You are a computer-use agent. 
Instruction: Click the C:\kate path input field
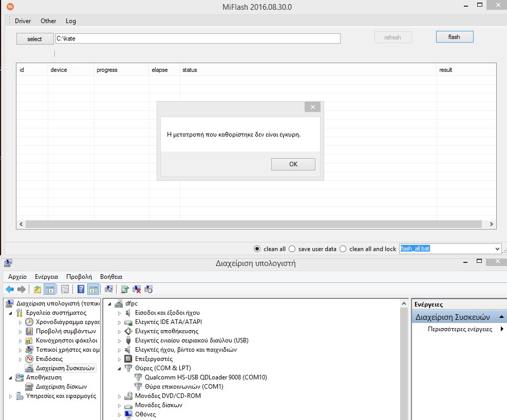197,39
